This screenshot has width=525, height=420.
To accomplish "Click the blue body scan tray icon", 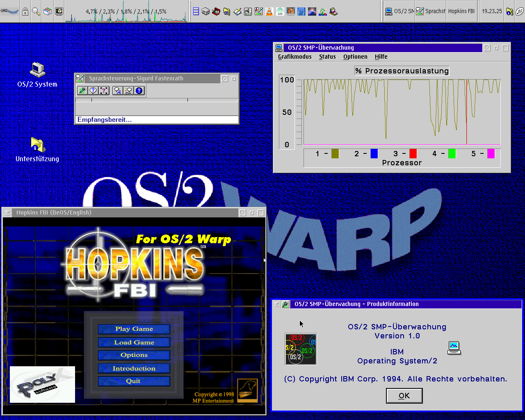I will tap(301, 11).
